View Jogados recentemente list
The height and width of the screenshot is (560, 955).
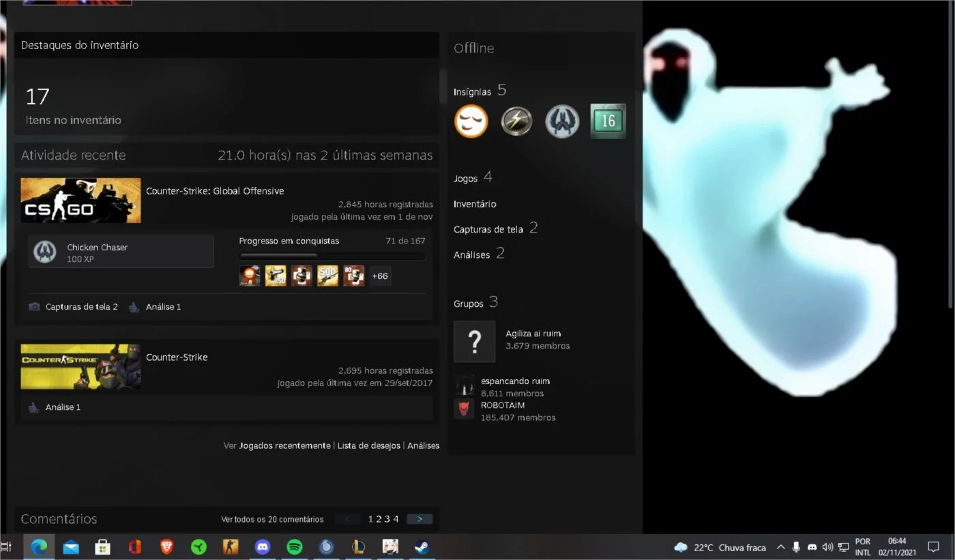(284, 445)
